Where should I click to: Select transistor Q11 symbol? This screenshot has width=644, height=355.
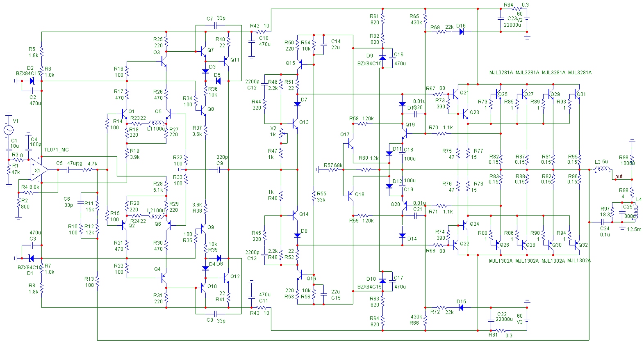click(x=226, y=61)
